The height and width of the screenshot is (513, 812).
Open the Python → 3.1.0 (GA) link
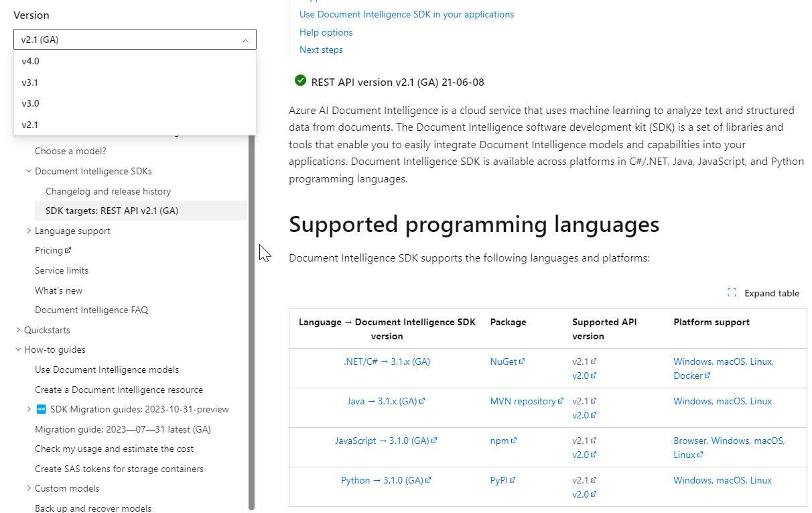tap(386, 480)
